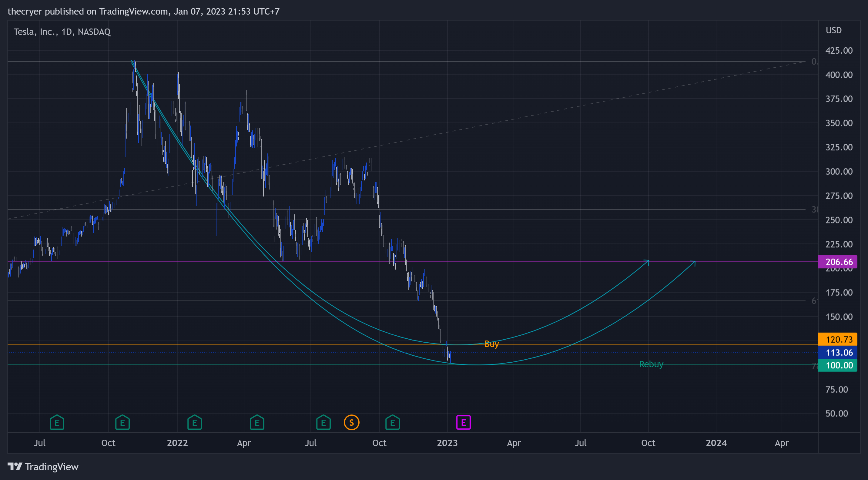Click the earnings marker near Apr 2022

(x=257, y=422)
